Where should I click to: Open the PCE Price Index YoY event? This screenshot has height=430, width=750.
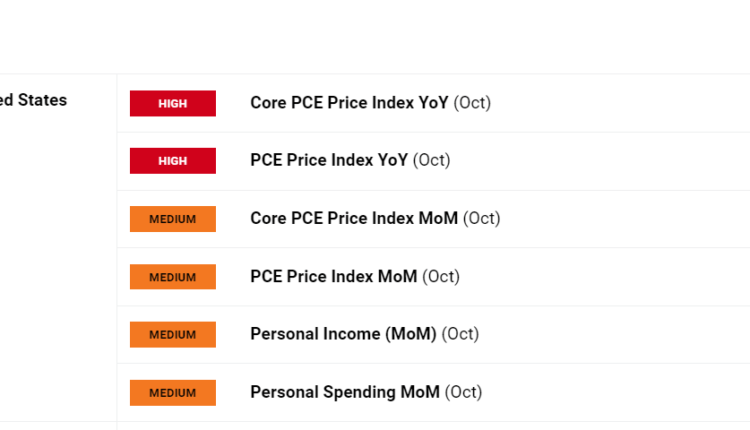point(329,161)
